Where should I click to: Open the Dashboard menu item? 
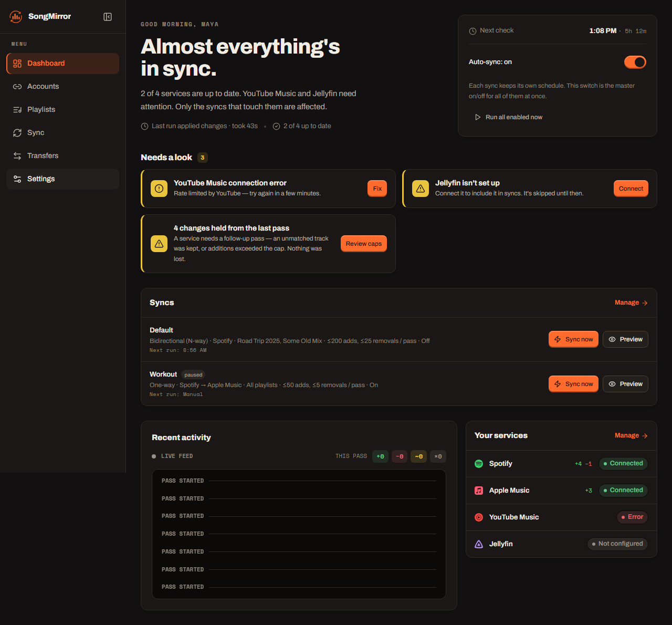point(62,64)
